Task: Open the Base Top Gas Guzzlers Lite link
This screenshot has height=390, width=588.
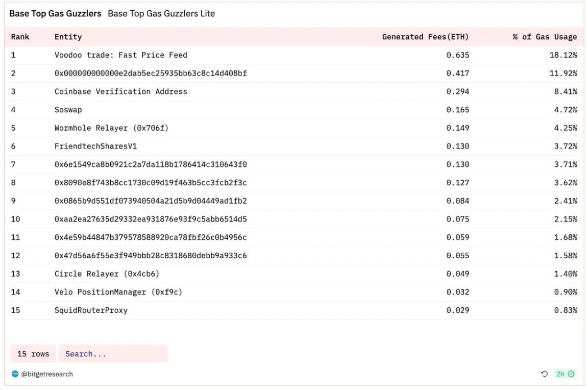Action: tap(161, 13)
